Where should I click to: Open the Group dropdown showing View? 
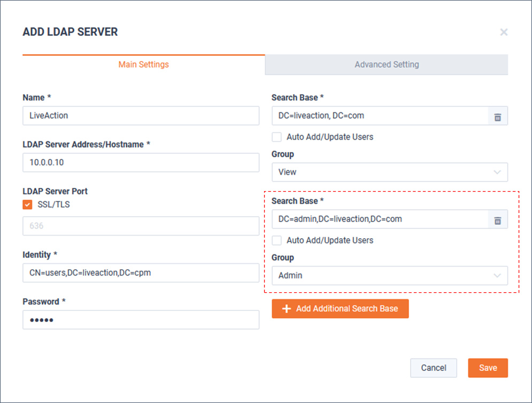pos(389,172)
